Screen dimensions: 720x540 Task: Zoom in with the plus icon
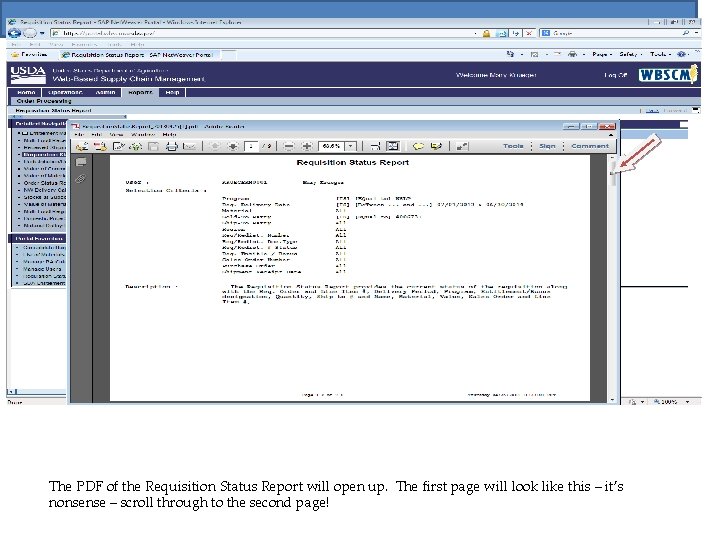point(307,147)
